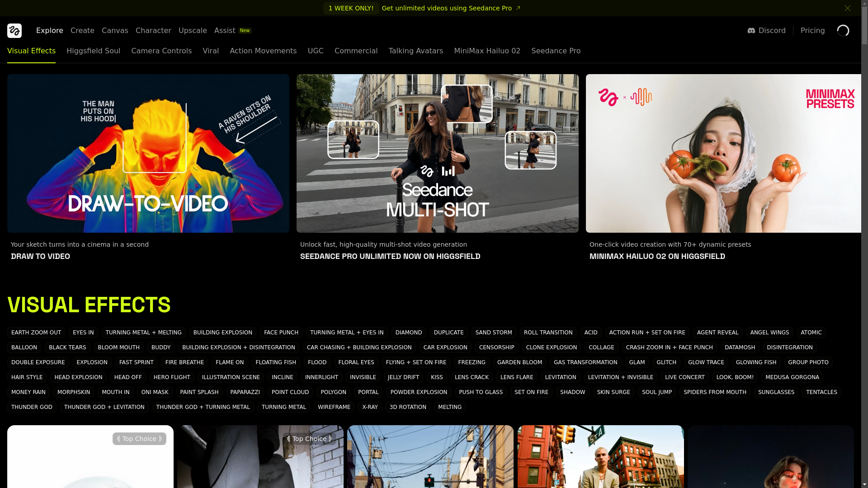Select the BUILDING EXPLOSION effect tag

pos(223,333)
